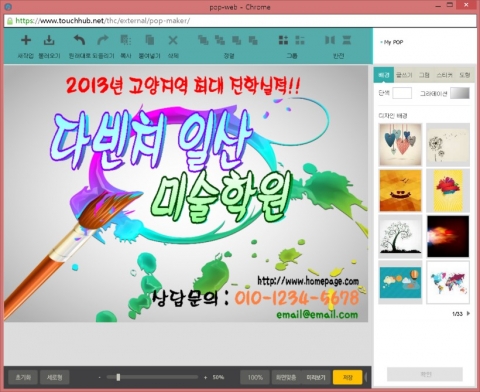This screenshot has height=392, width=480.
Task: Flip horizontally with the first 반전 icon
Action: [330, 40]
